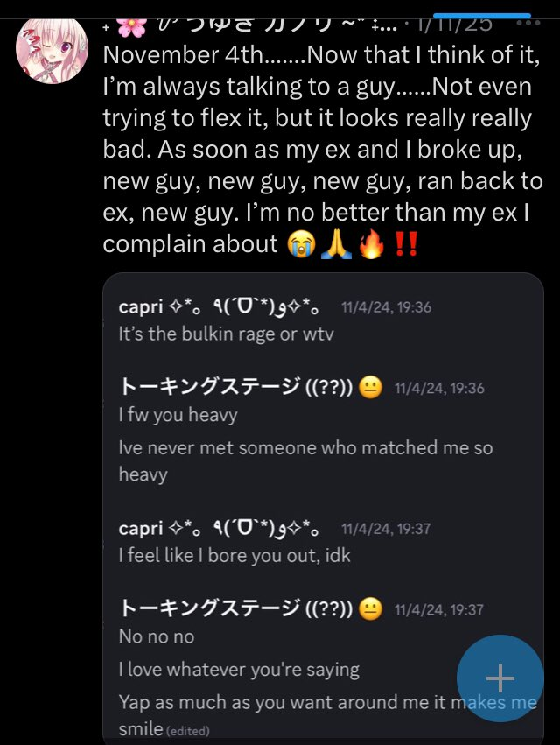The height and width of the screenshot is (745, 560).
Task: Click the fire emoji in tweet
Action: (x=371, y=243)
